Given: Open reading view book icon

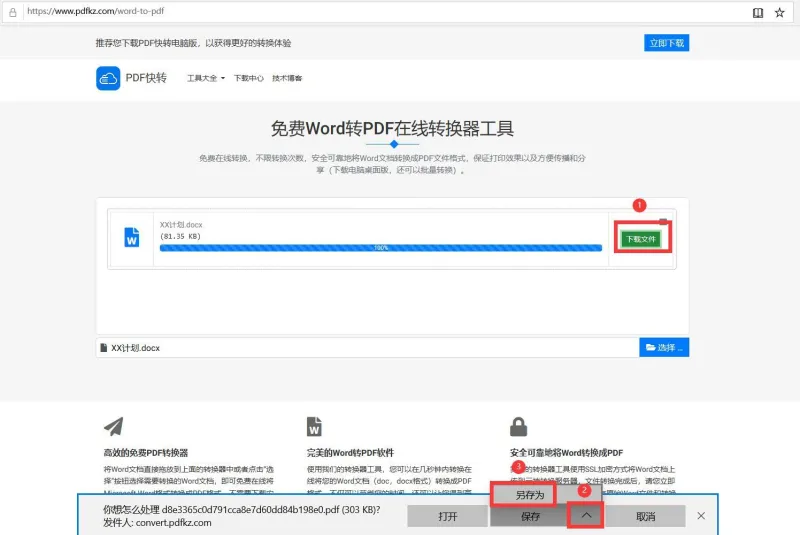Looking at the screenshot, I should point(758,13).
